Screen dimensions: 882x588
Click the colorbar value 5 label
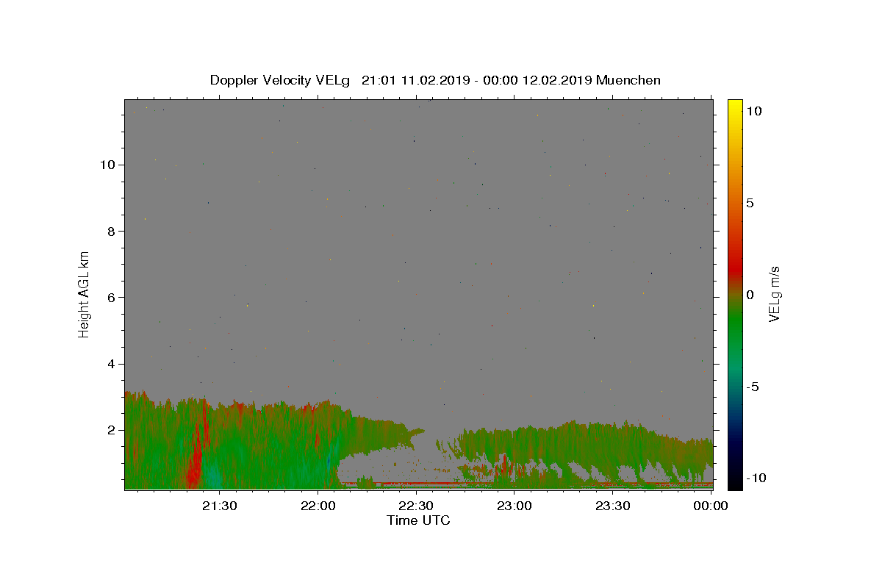pos(750,203)
